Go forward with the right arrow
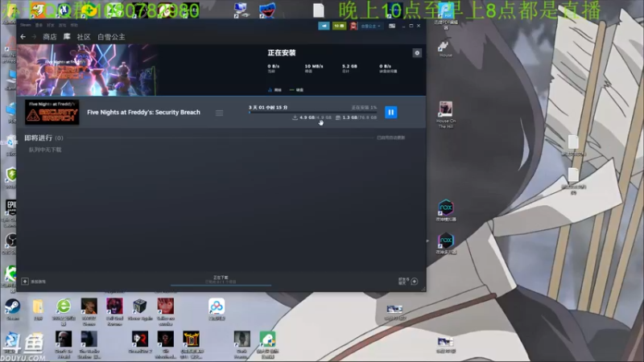 (34, 37)
